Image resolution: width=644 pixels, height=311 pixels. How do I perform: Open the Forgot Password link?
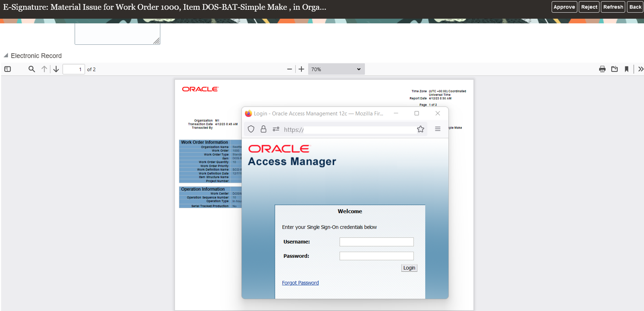[x=300, y=283]
